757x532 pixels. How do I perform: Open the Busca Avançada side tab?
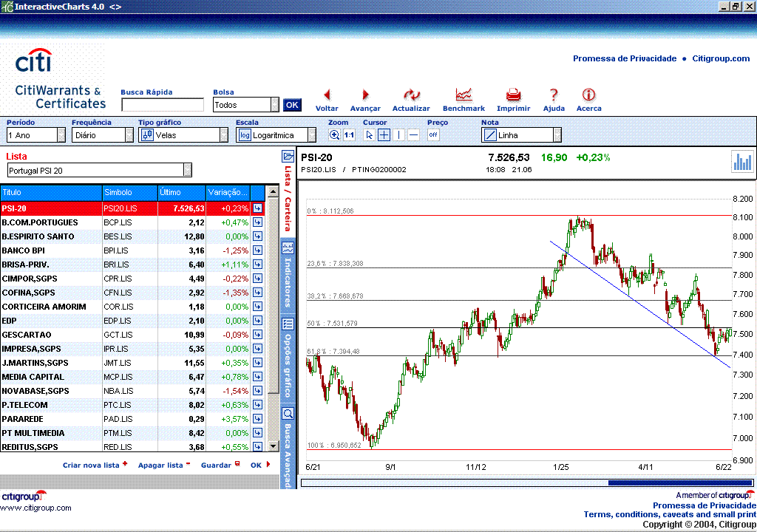point(288,448)
